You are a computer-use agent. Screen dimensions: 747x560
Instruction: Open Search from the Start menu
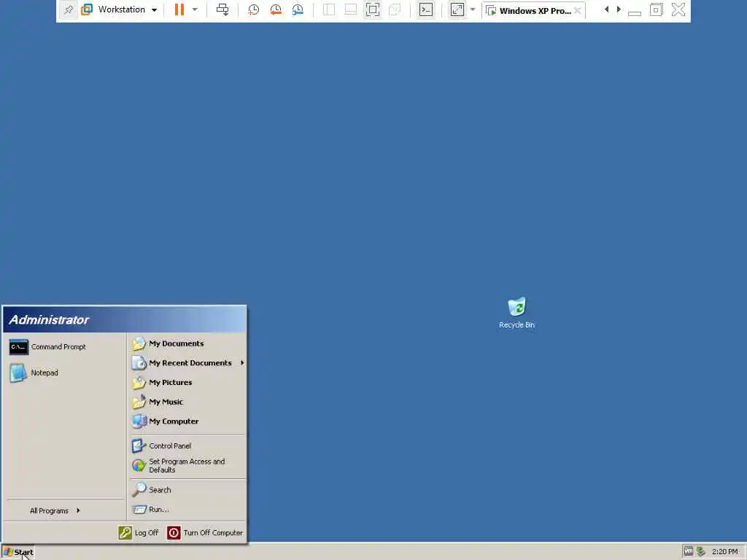188,489
